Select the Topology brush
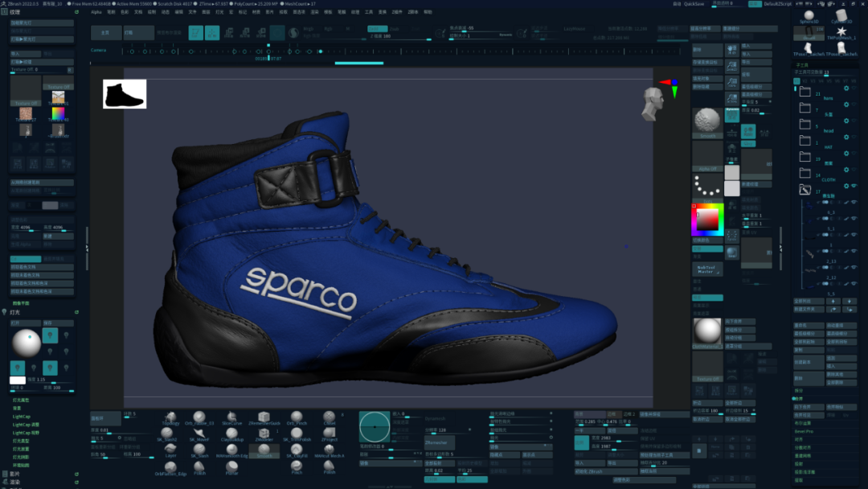 (x=170, y=418)
